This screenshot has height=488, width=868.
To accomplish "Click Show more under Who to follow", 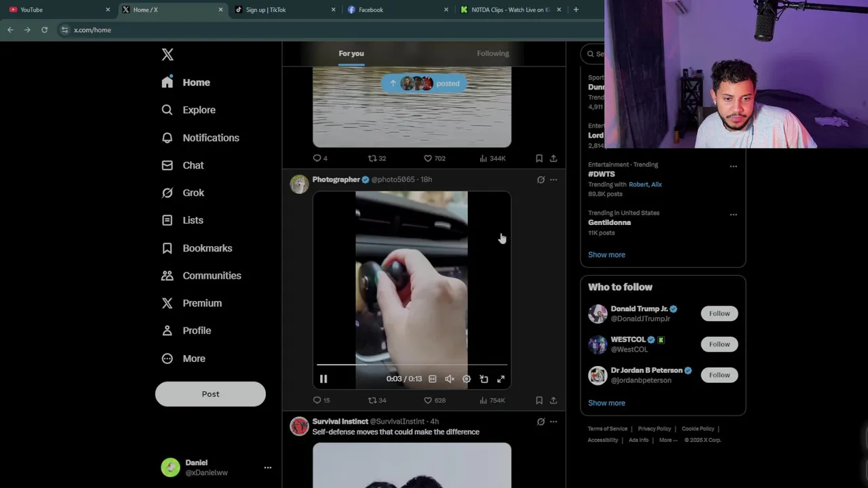I will (606, 403).
